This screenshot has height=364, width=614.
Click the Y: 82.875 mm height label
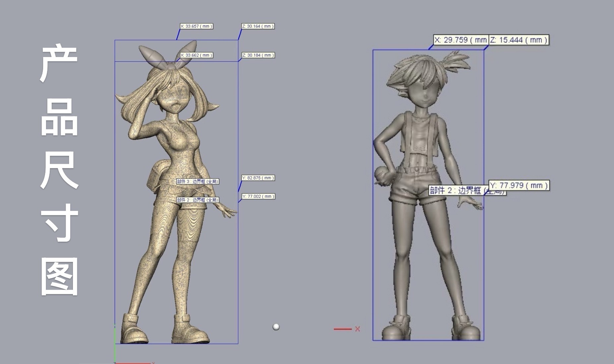pyautogui.click(x=258, y=178)
